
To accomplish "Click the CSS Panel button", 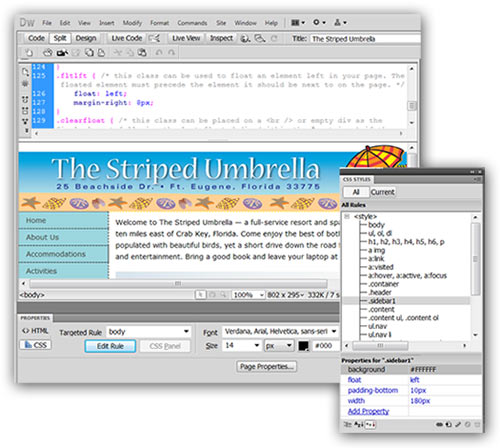I will click(165, 346).
